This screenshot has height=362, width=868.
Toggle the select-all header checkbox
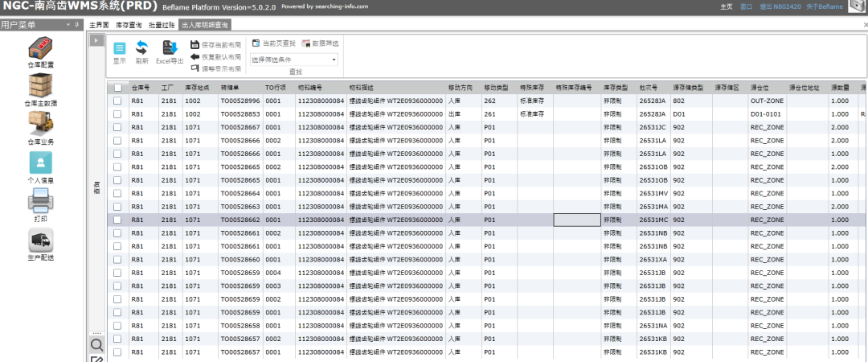(117, 88)
